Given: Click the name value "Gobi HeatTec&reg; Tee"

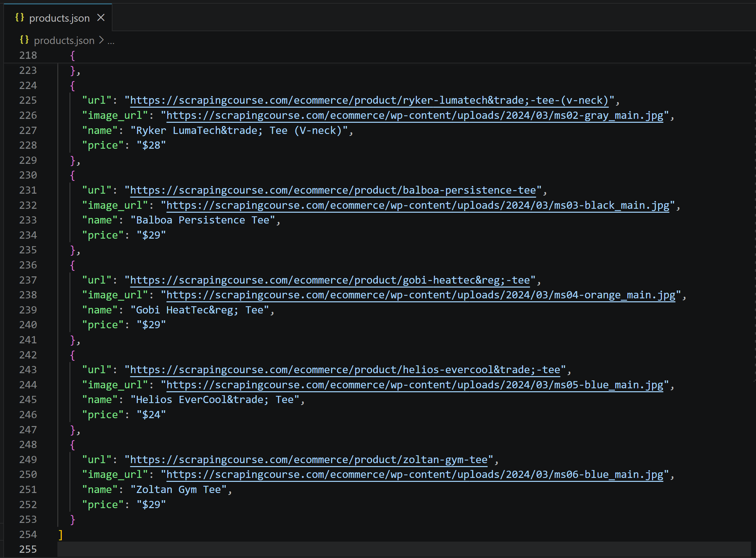Looking at the screenshot, I should click(x=200, y=310).
